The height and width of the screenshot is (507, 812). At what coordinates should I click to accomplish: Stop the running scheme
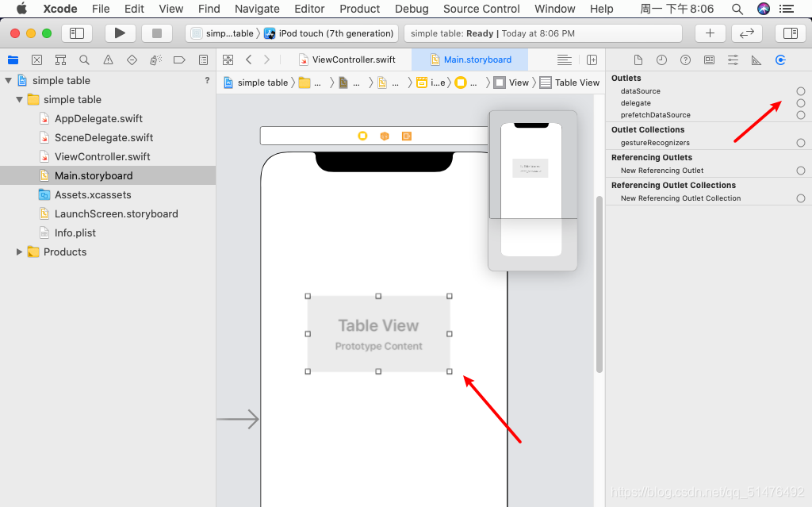tap(157, 33)
